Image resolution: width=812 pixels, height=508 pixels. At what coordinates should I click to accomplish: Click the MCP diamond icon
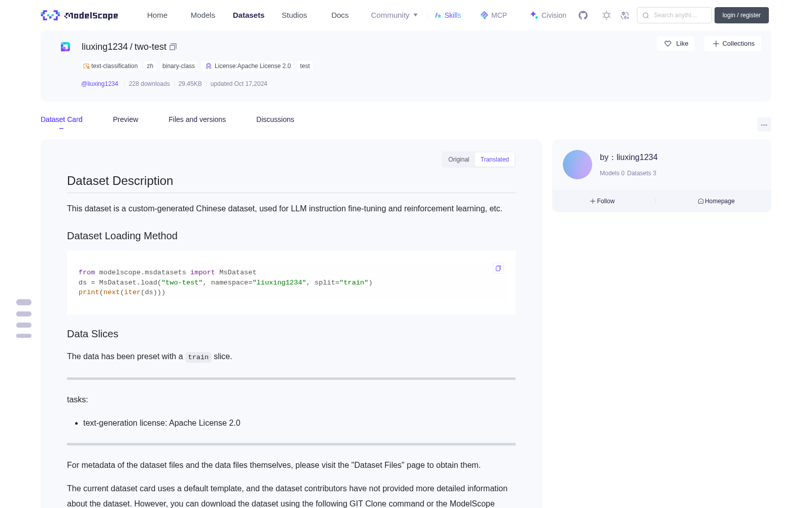(x=484, y=15)
